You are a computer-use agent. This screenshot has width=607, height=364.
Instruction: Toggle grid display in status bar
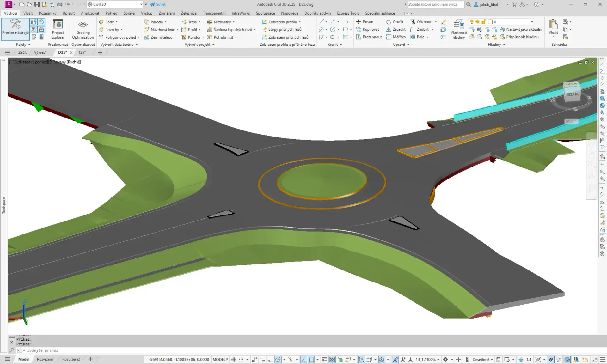[233, 360]
